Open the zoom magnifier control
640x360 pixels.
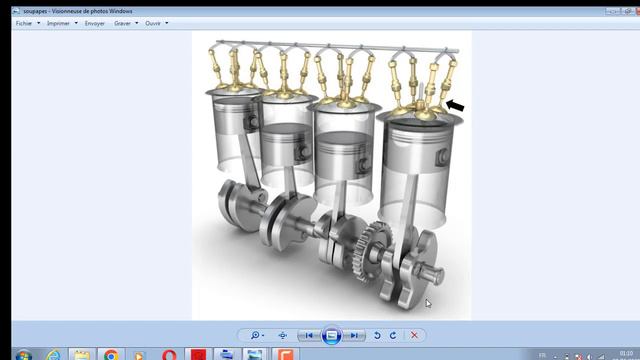click(x=257, y=335)
